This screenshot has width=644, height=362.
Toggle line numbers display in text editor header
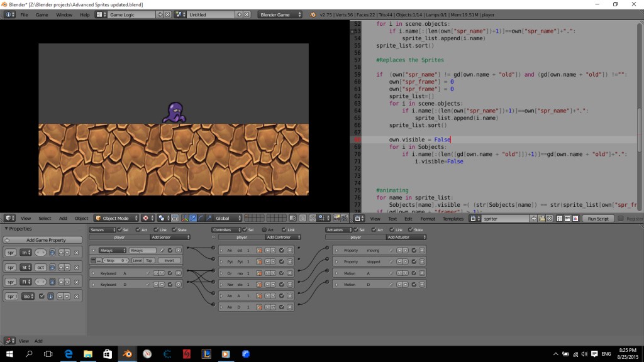point(558,218)
